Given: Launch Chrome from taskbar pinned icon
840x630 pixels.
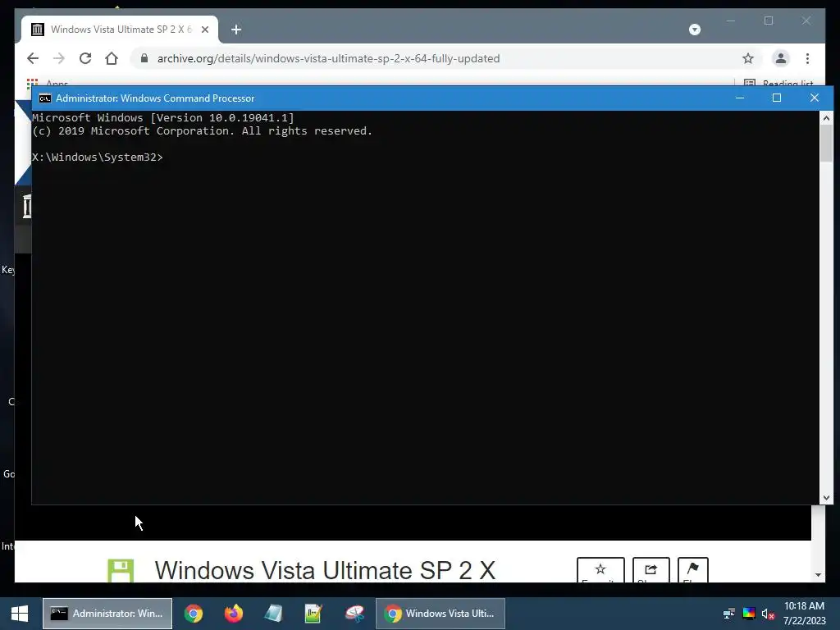Looking at the screenshot, I should (194, 614).
